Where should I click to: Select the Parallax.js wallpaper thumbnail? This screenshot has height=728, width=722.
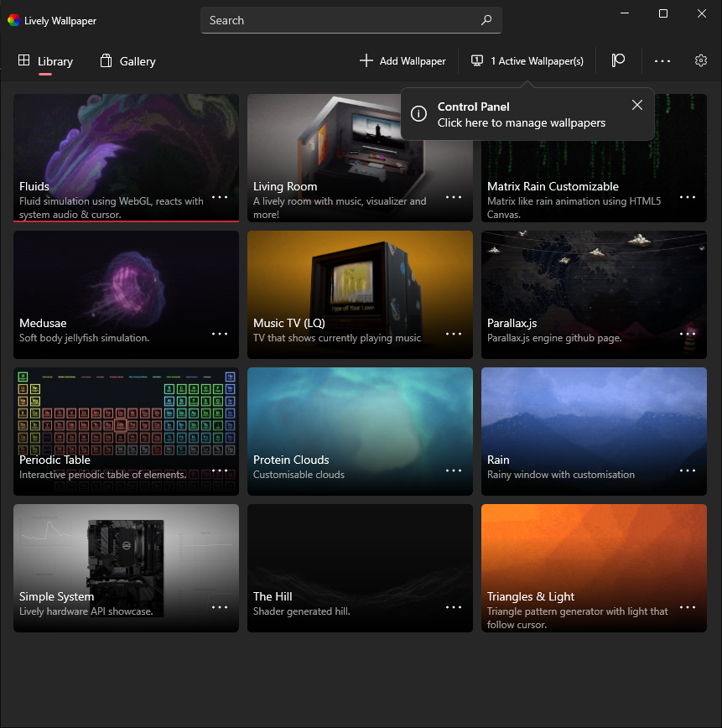(x=594, y=295)
